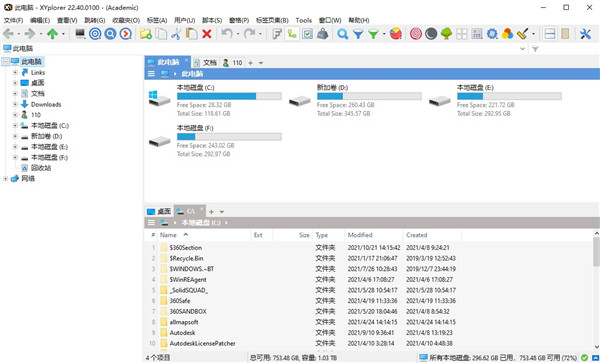The height and width of the screenshot is (363, 600).
Task: Open the Back button history dropdown
Action: (x=18, y=34)
